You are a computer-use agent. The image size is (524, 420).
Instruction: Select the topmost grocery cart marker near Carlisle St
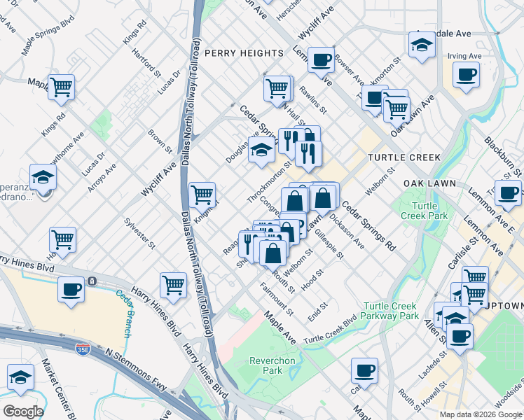click(476, 276)
